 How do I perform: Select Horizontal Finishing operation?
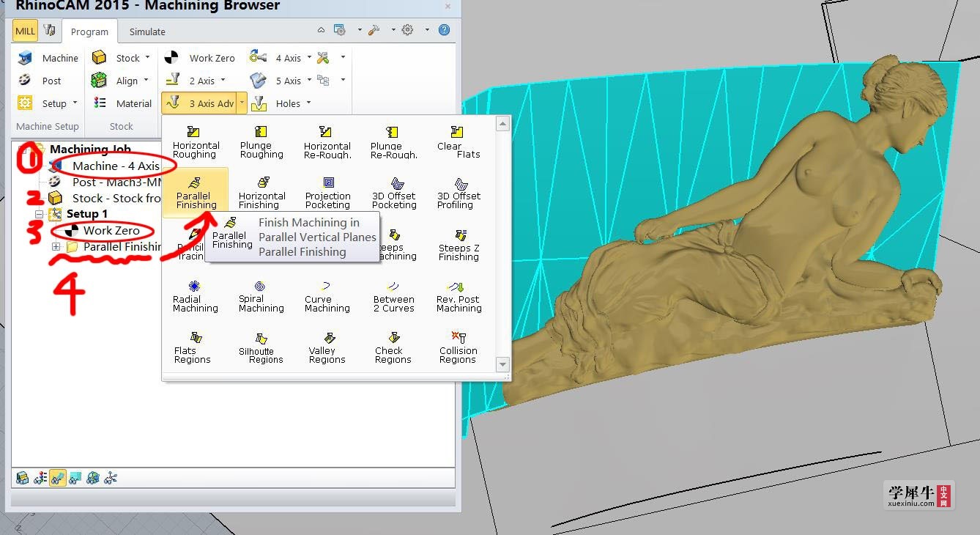(261, 192)
